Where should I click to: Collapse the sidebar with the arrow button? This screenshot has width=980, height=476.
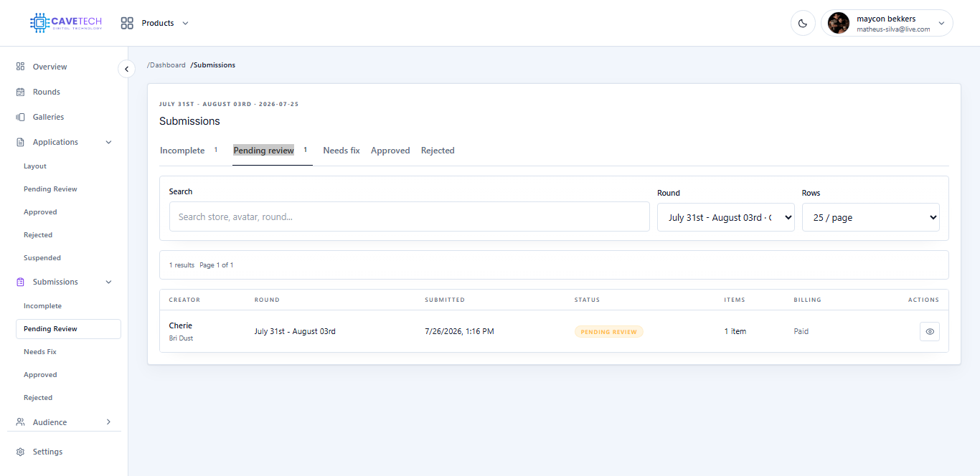[126, 69]
